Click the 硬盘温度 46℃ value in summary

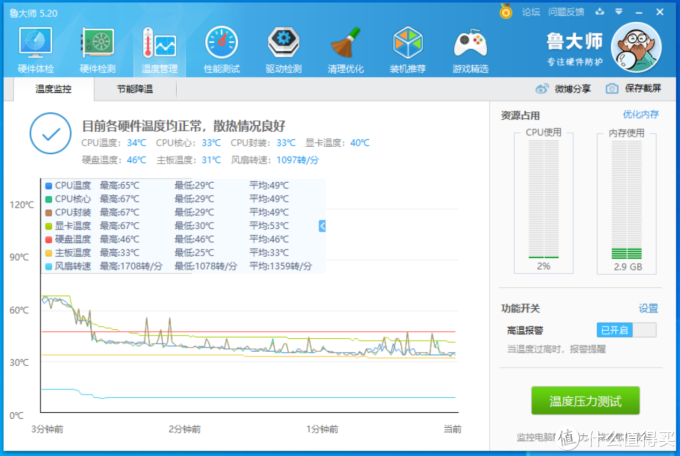point(137,160)
